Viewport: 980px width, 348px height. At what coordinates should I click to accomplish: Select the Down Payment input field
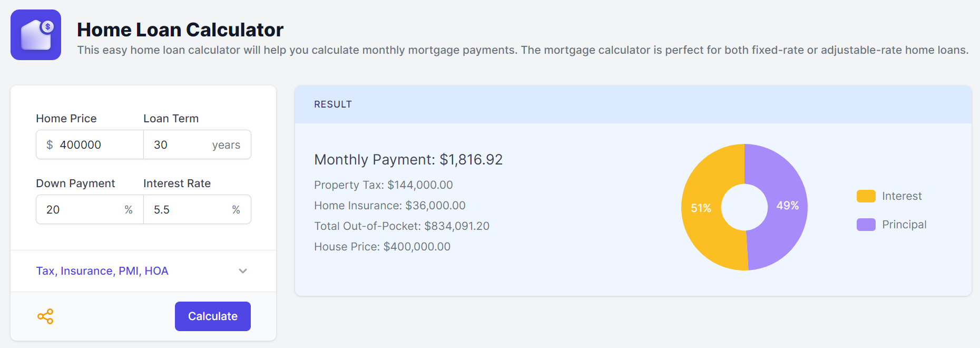tap(82, 210)
